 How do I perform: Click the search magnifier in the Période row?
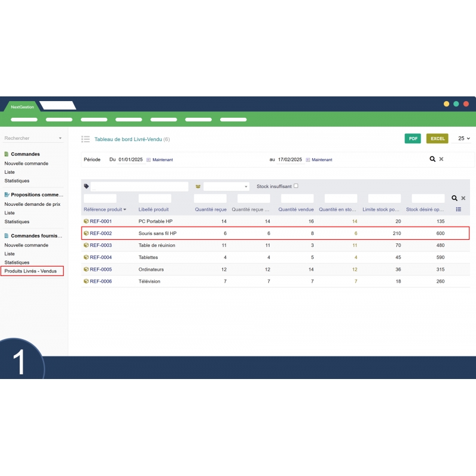point(433,159)
